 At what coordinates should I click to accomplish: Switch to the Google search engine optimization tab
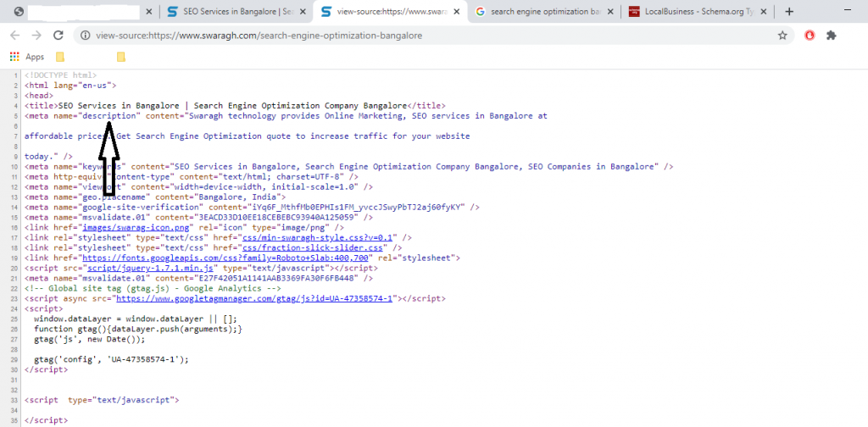pyautogui.click(x=544, y=12)
